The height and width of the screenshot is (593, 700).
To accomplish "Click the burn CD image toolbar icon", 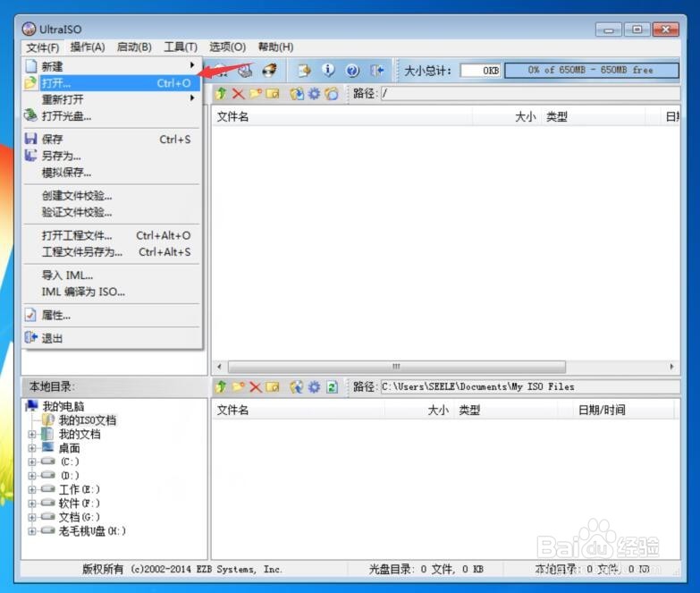I will tap(269, 70).
